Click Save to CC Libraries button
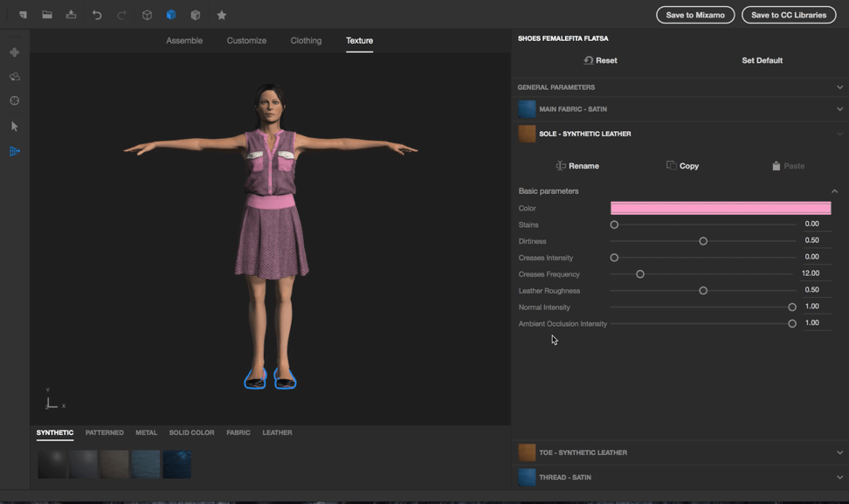The image size is (849, 504). (x=789, y=15)
